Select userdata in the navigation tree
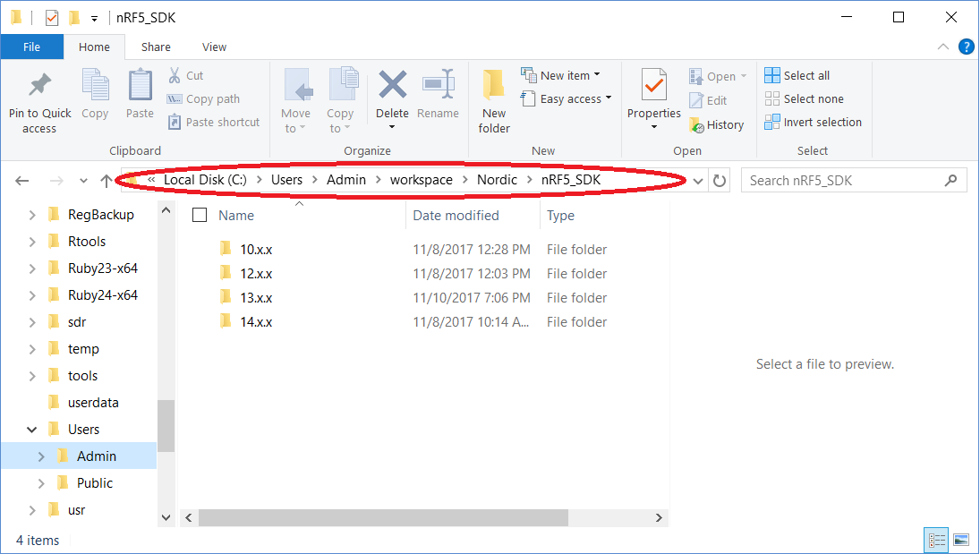The image size is (980, 554). [x=93, y=403]
